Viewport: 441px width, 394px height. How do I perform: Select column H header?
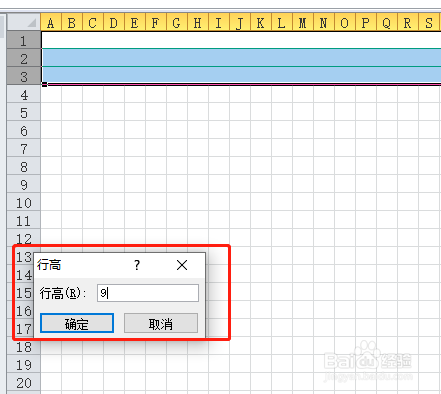[198, 23]
